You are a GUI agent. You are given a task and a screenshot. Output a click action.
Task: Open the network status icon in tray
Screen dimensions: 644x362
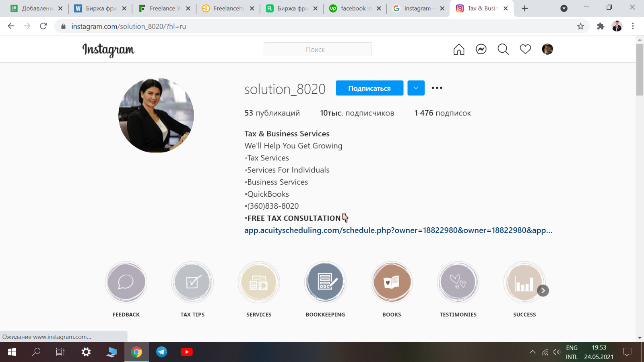545,352
